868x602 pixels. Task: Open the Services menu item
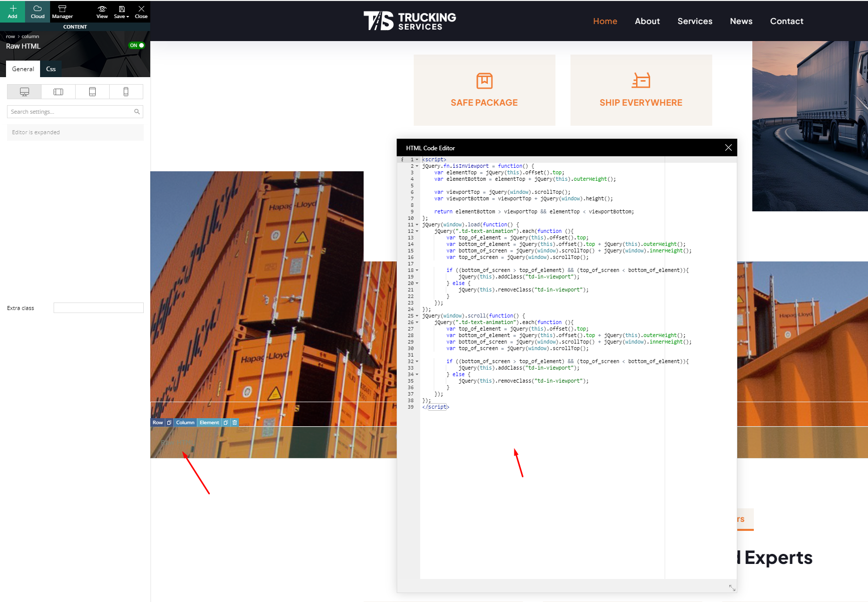point(695,21)
